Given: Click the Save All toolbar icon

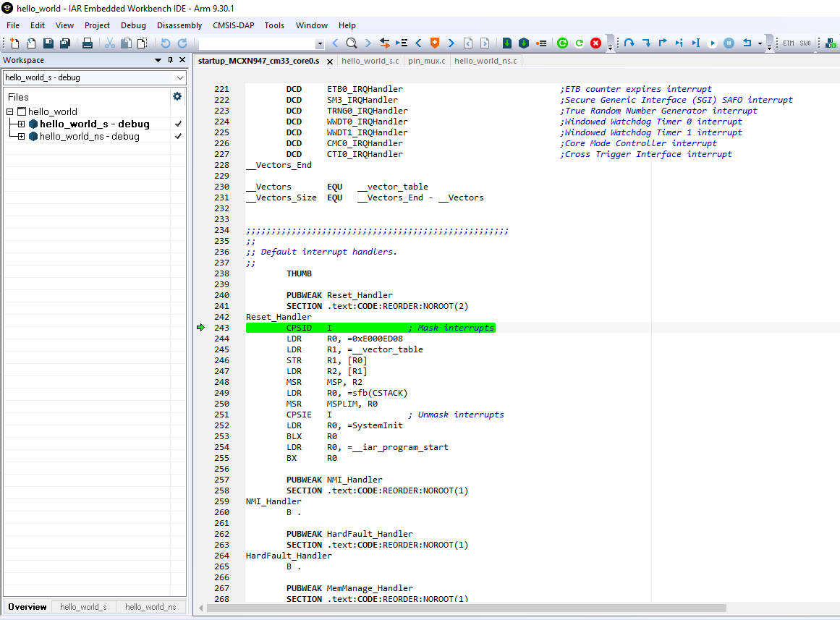Looking at the screenshot, I should click(x=65, y=43).
